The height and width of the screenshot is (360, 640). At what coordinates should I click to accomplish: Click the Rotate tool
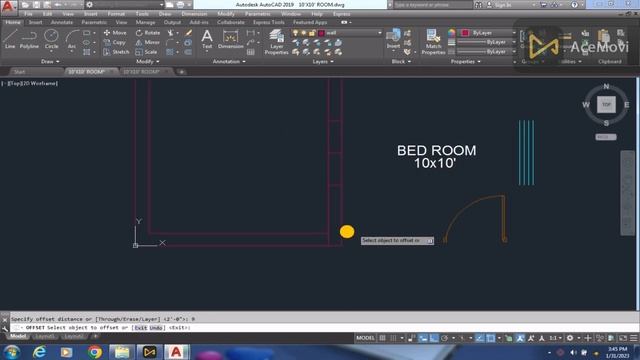(148, 33)
